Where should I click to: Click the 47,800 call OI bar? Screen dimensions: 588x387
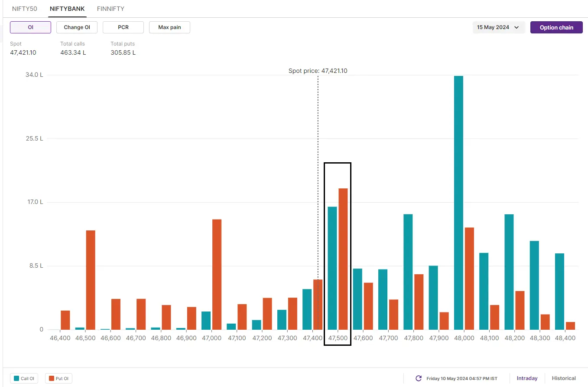coord(408,272)
